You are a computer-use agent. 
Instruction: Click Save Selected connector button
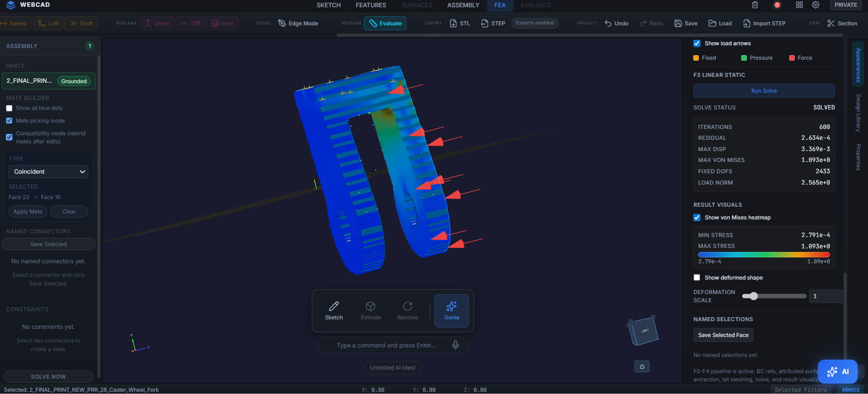(x=48, y=244)
